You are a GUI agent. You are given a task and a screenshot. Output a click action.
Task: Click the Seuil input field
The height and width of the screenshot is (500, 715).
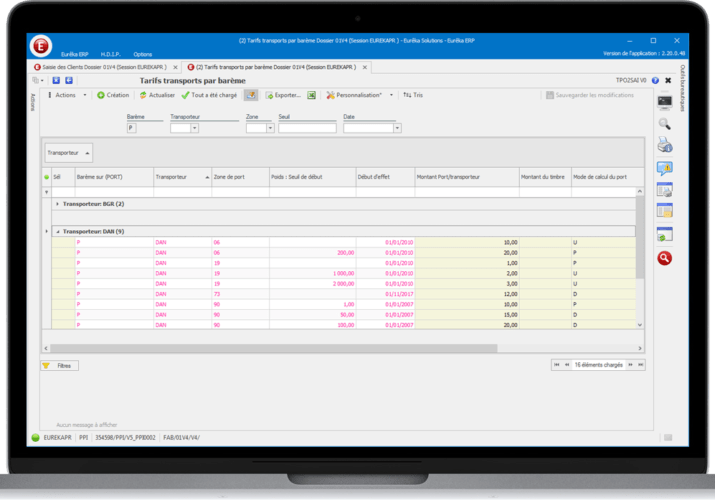306,128
